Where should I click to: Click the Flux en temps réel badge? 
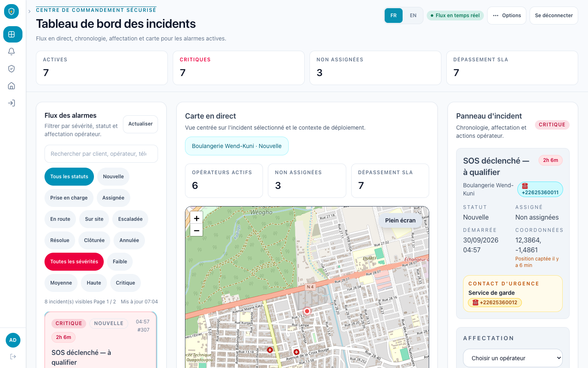[455, 16]
